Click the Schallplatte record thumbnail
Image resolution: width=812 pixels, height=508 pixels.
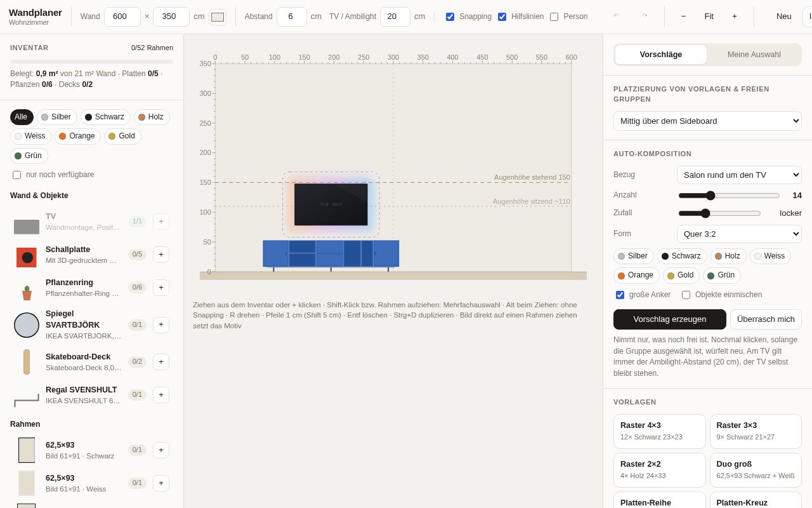click(27, 257)
